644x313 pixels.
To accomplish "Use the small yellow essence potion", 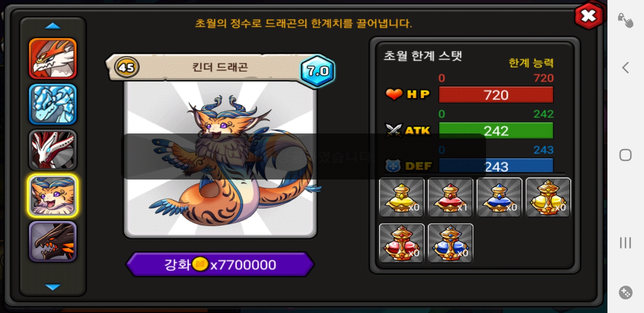I will coord(402,197).
